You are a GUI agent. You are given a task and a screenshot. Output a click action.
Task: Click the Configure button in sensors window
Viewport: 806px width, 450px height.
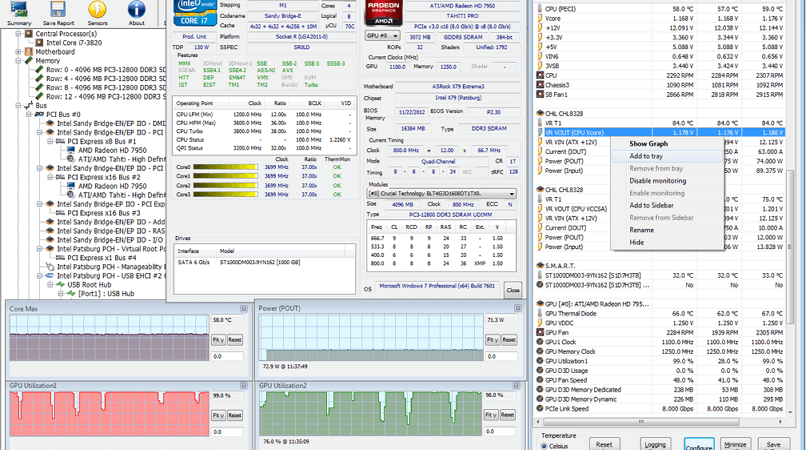pyautogui.click(x=699, y=445)
